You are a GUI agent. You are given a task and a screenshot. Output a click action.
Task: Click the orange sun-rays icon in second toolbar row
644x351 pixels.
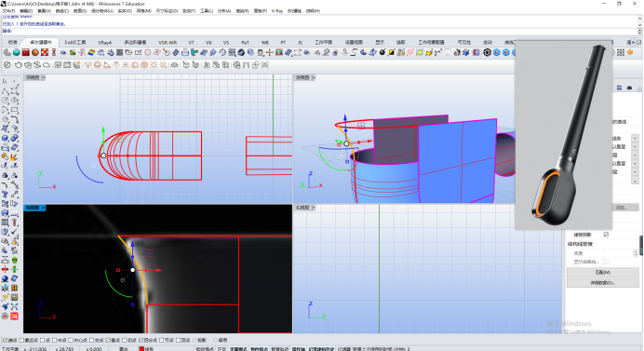154,65
